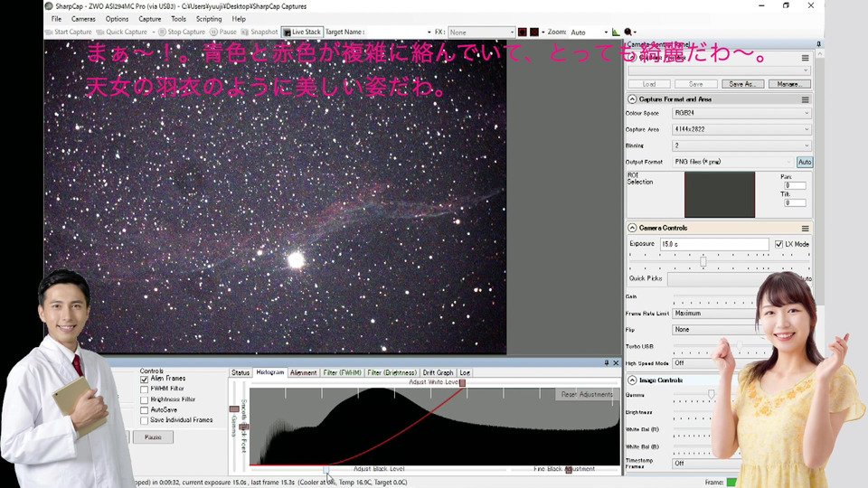Click the Live Stack toolbar button
Screen dimensions: 868x488
(x=302, y=32)
